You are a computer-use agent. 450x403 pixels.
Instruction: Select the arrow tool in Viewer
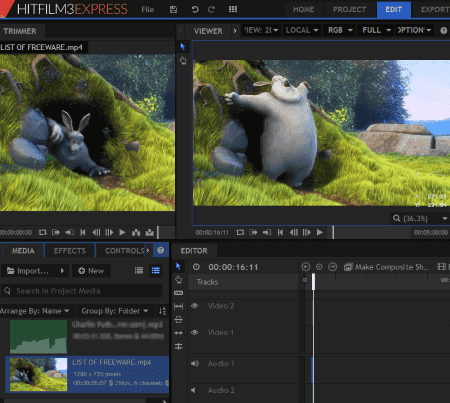(183, 47)
